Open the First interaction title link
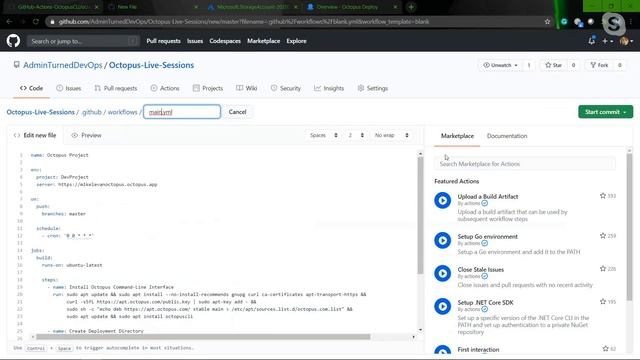 pyautogui.click(x=478, y=349)
